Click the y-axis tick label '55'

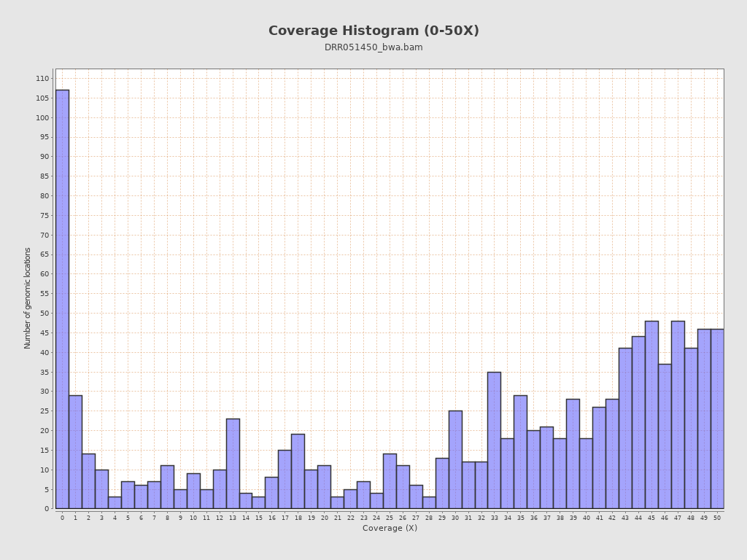tap(44, 294)
